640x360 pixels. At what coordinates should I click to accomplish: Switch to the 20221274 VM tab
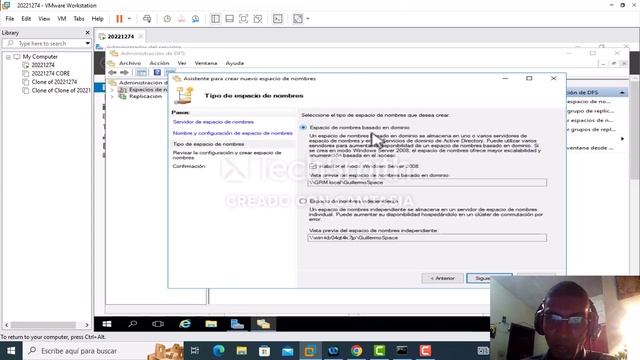point(121,36)
